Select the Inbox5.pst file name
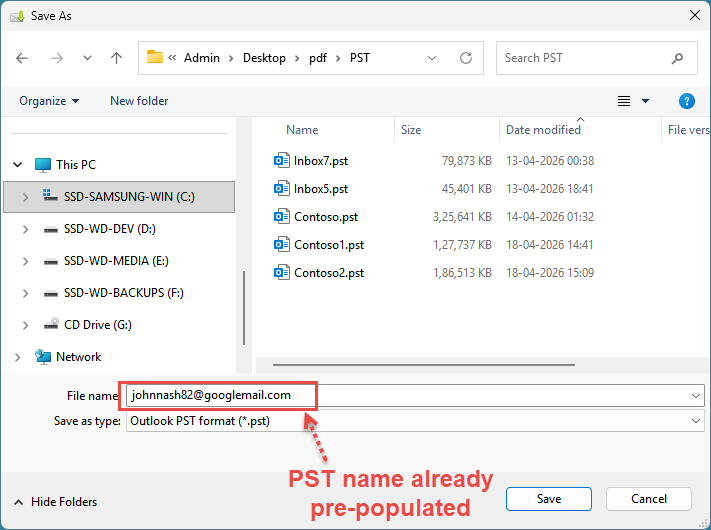The height and width of the screenshot is (530, 711). pyautogui.click(x=321, y=189)
